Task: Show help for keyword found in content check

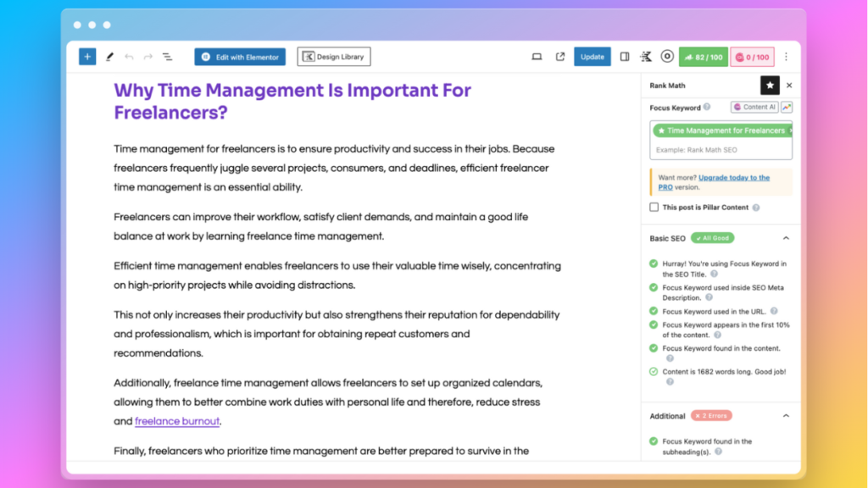Action: 670,358
